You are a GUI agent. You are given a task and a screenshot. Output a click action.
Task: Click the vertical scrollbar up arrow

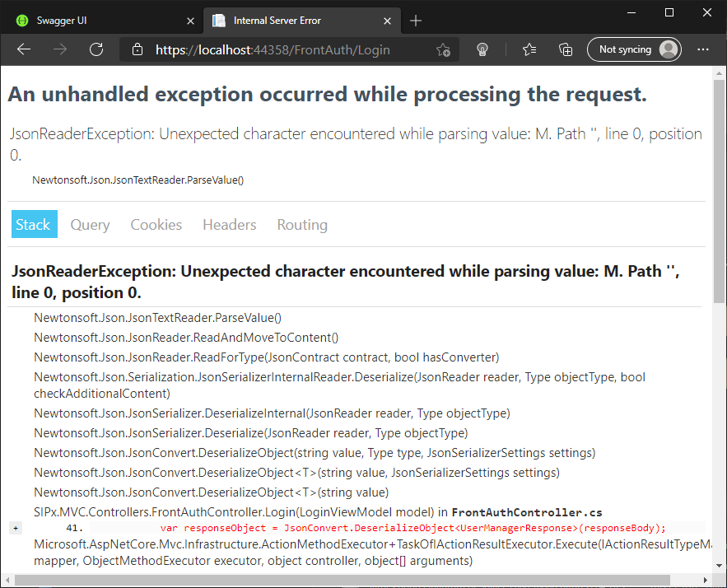[x=719, y=72]
